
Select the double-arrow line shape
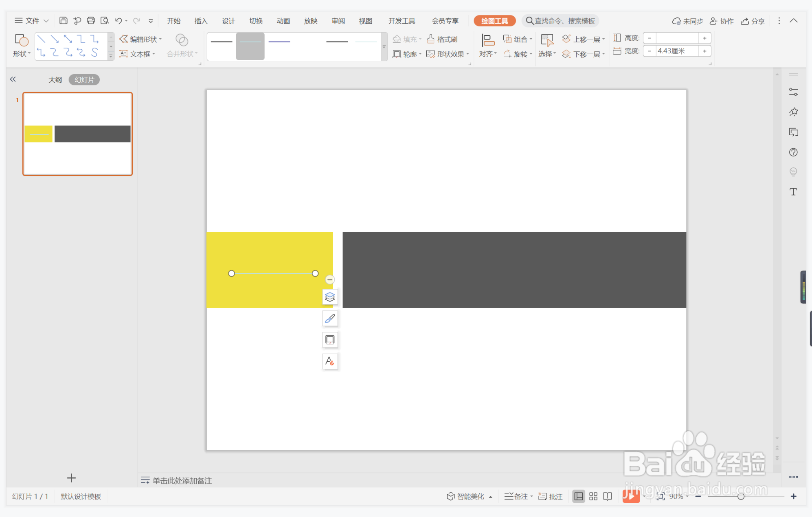coord(68,39)
